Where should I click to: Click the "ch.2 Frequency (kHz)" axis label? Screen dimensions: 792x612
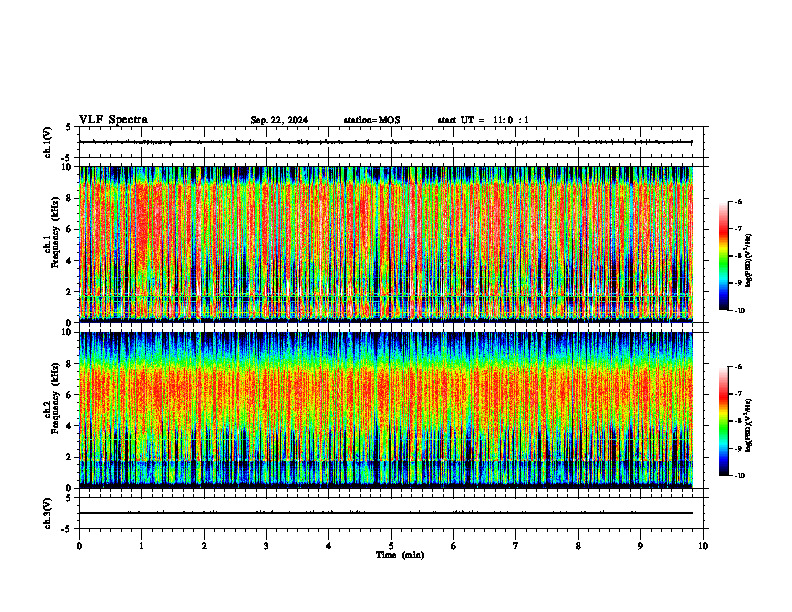click(51, 398)
